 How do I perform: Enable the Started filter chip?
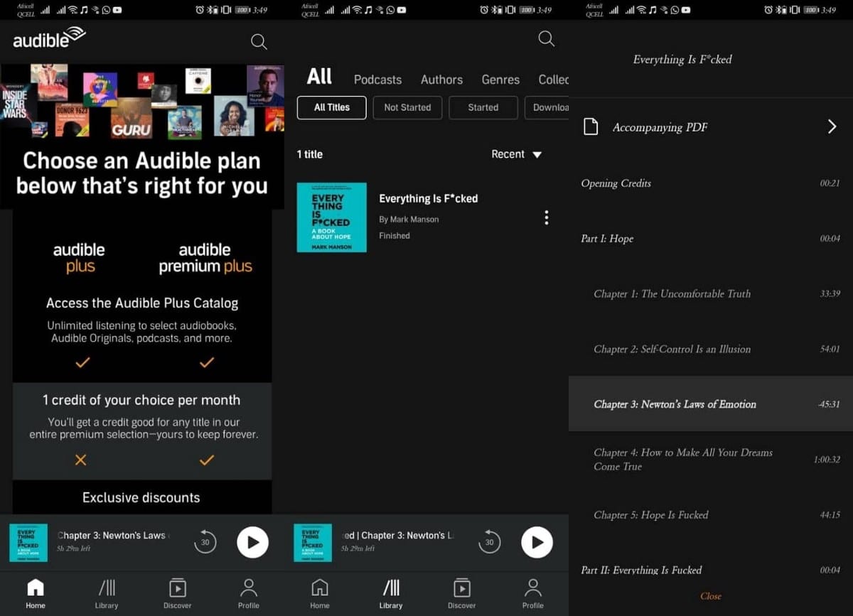pos(483,107)
